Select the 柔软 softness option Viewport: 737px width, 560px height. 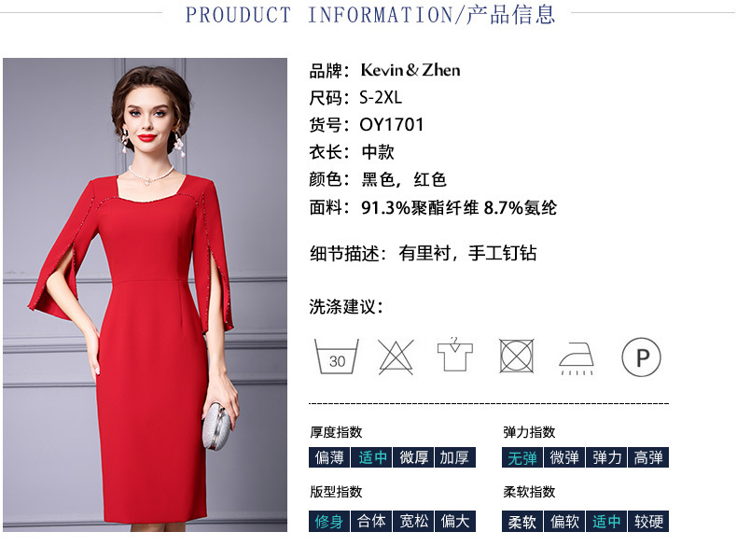point(522,521)
